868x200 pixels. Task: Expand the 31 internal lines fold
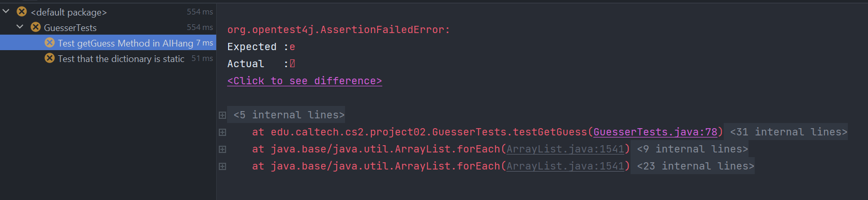pos(788,132)
